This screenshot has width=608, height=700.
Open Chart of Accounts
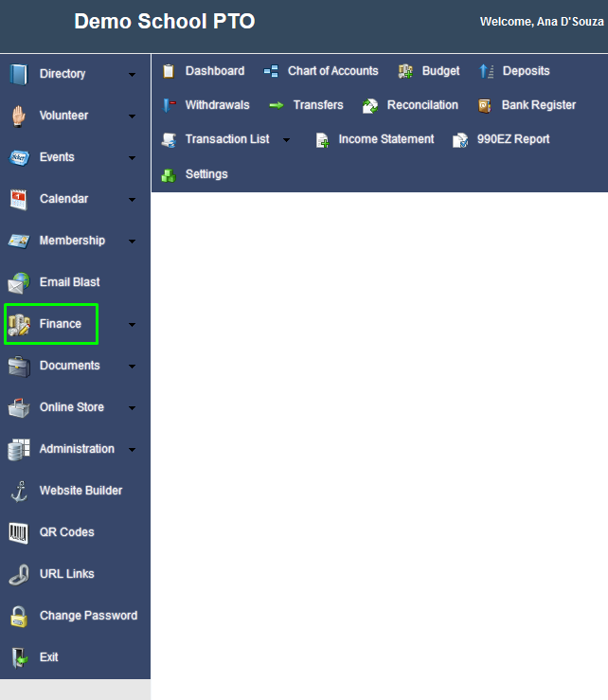point(333,71)
